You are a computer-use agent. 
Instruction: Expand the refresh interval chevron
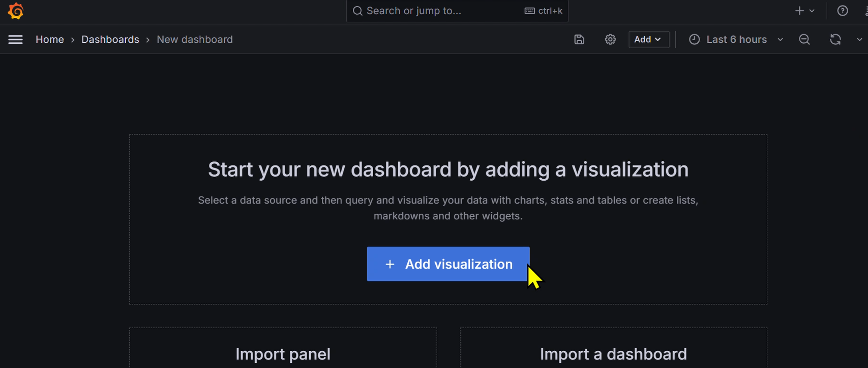859,40
